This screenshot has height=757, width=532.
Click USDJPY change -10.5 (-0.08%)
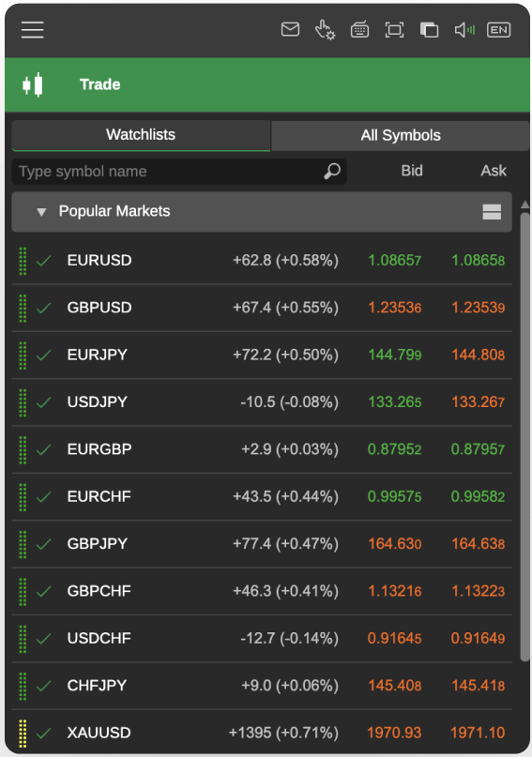[289, 402]
